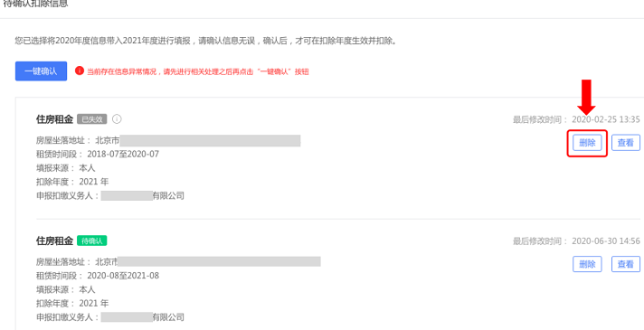This screenshot has height=330, width=644.
Task: Click the info icon beside 已失效 badge
Action: 117,119
